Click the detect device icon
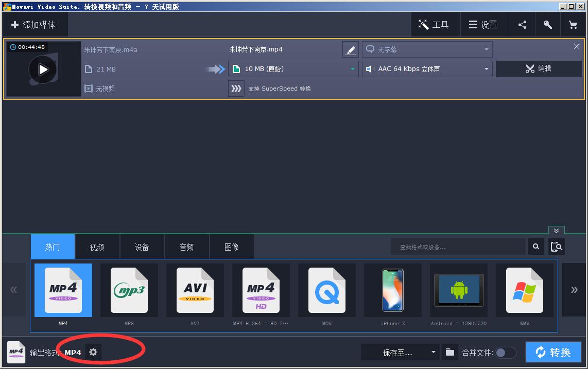Screen dimensions: 588x369 (557, 247)
